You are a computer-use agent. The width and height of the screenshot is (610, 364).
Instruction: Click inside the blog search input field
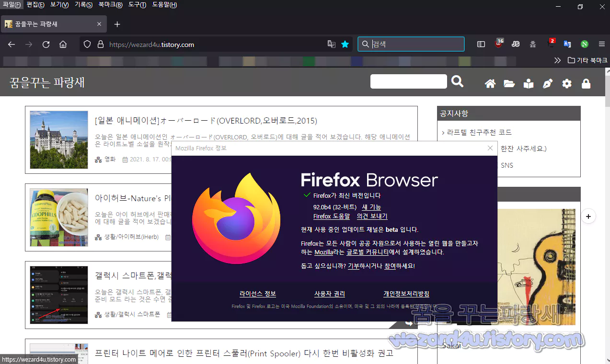408,81
